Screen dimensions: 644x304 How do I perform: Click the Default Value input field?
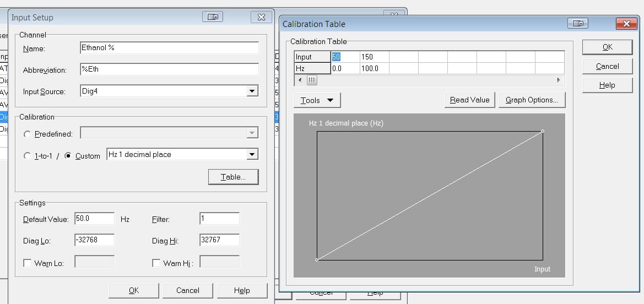pyautogui.click(x=94, y=219)
